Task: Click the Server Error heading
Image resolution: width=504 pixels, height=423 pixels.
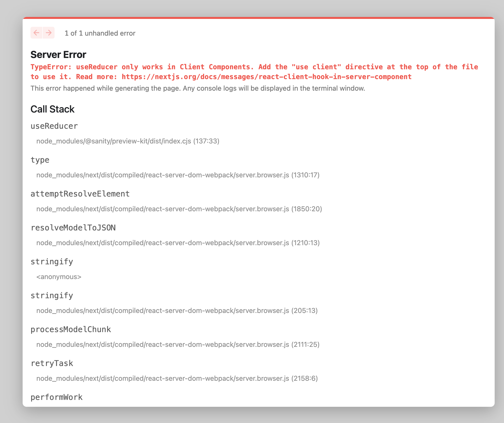Action: click(58, 55)
